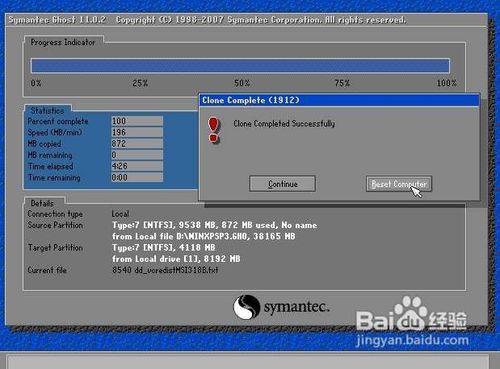The height and width of the screenshot is (369, 500).
Task: Click the 75% progress scale marker
Action: pyautogui.click(x=342, y=83)
